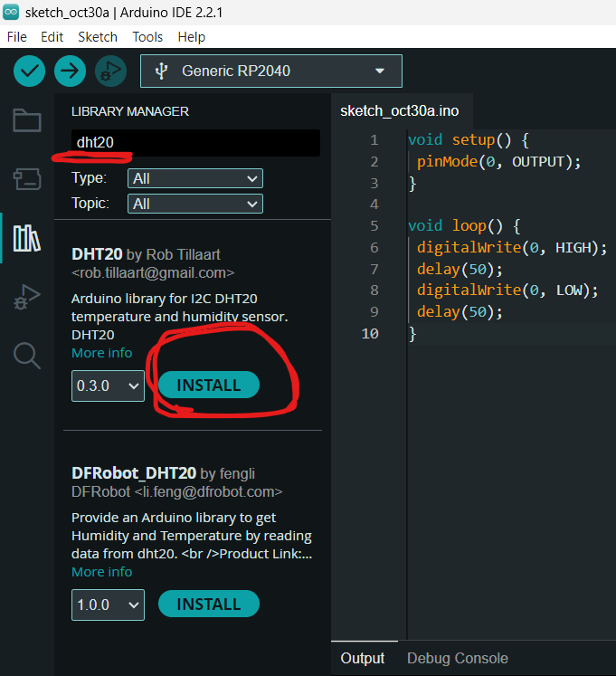Click the 'Type:' filter label
Image resolution: width=616 pixels, height=676 pixels.
click(x=90, y=178)
